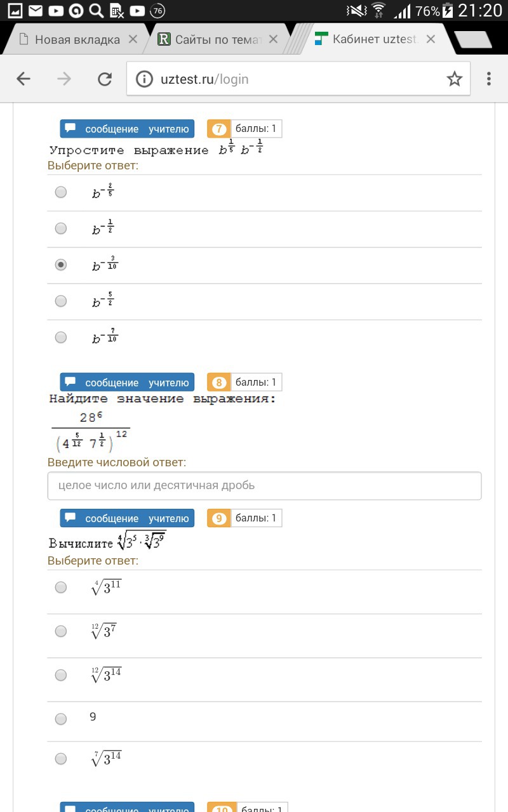
Task: Open a new tab with the blank tab button
Action: coord(473,39)
